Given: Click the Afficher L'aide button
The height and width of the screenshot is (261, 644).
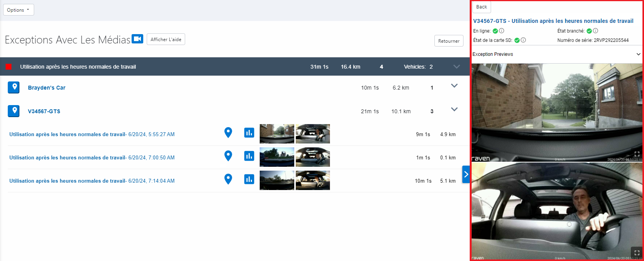Looking at the screenshot, I should [x=166, y=39].
